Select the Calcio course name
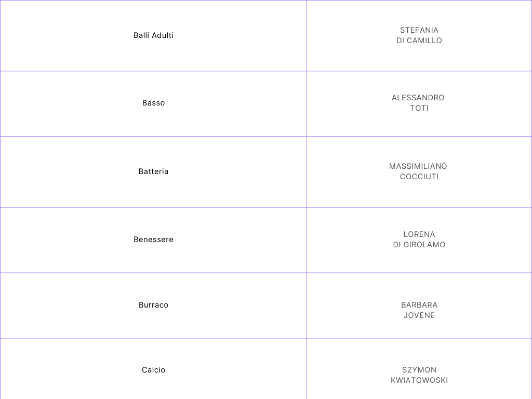Viewport: 532px width, 399px height. (x=153, y=370)
